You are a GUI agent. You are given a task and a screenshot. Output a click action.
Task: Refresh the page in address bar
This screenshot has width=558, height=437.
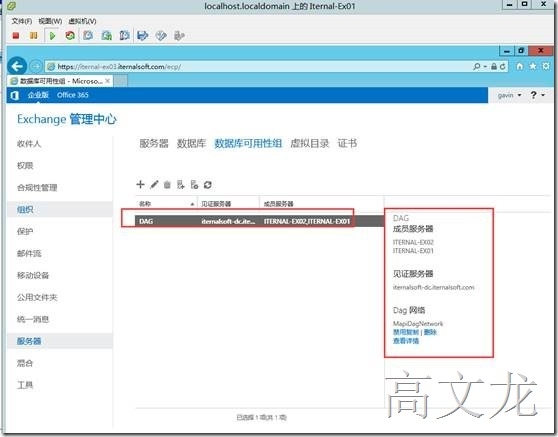point(502,67)
